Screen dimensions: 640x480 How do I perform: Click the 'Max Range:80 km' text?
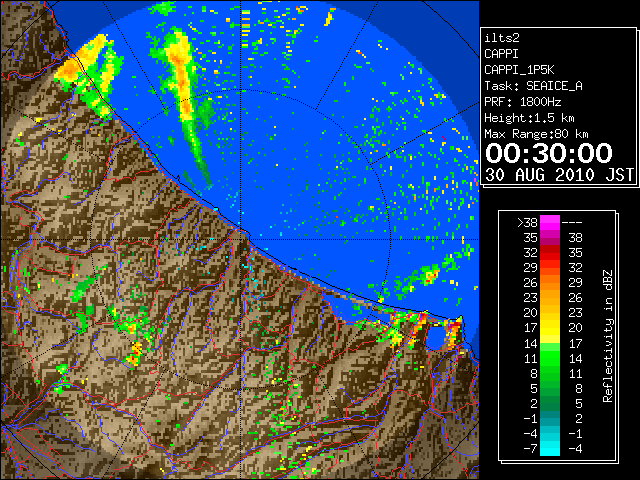tap(536, 134)
